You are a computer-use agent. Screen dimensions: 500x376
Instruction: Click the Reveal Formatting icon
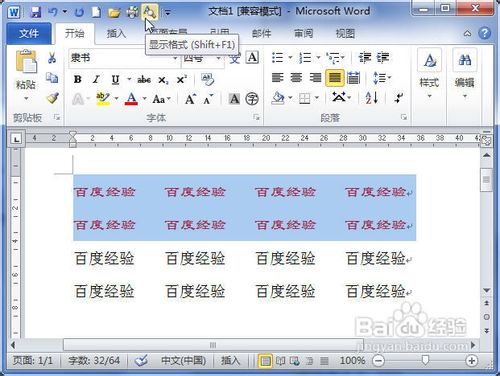(149, 12)
